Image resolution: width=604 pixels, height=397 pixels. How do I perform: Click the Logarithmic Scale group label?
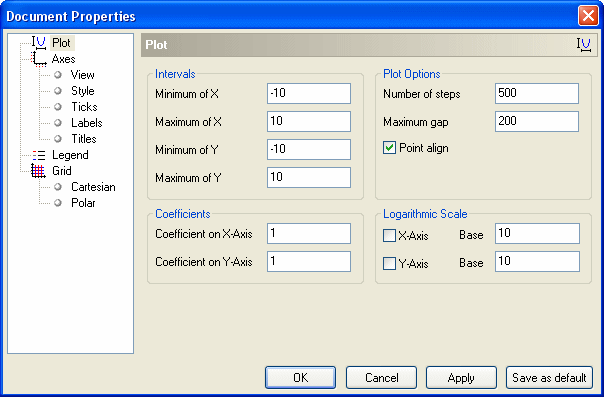tap(425, 214)
